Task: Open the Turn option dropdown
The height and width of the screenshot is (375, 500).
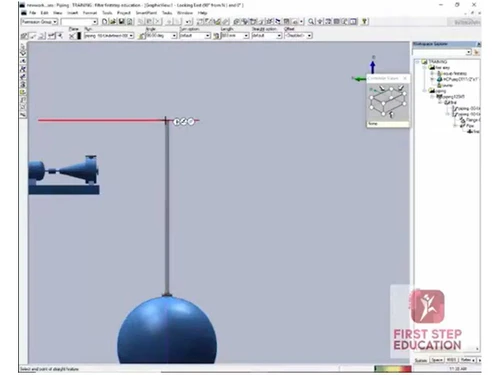Action: pyautogui.click(x=195, y=35)
